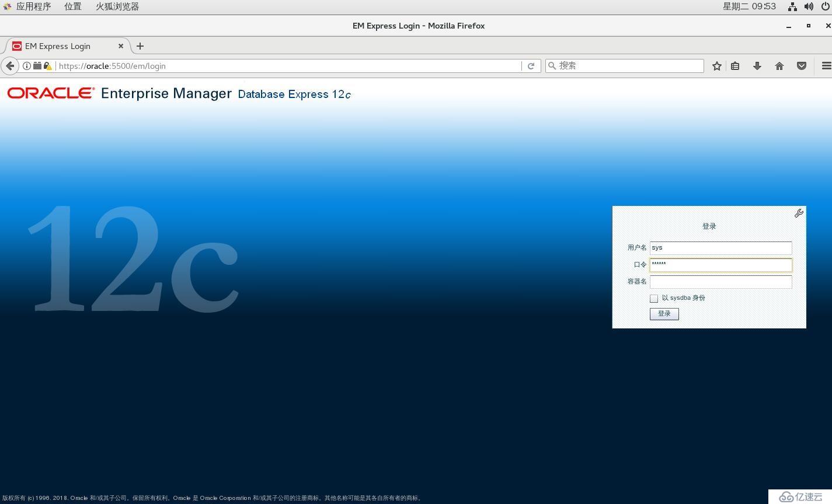
Task: Open site information icon in address bar
Action: (x=27, y=66)
